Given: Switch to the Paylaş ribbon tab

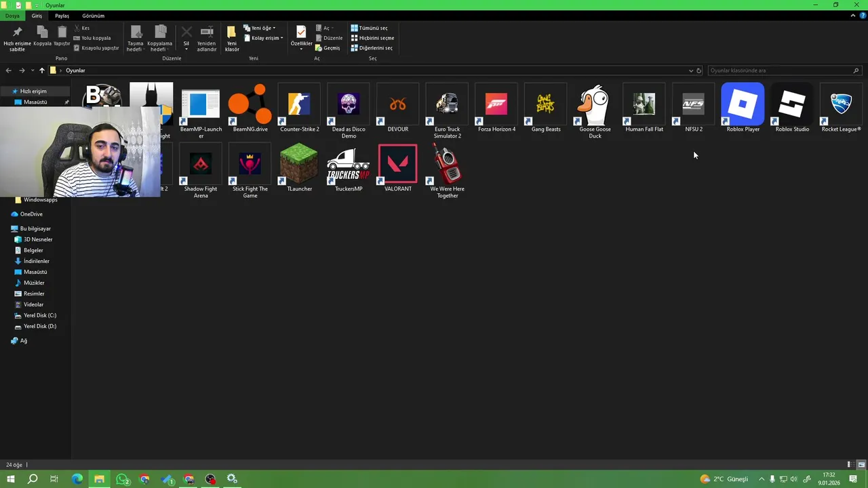Looking at the screenshot, I should [x=62, y=16].
